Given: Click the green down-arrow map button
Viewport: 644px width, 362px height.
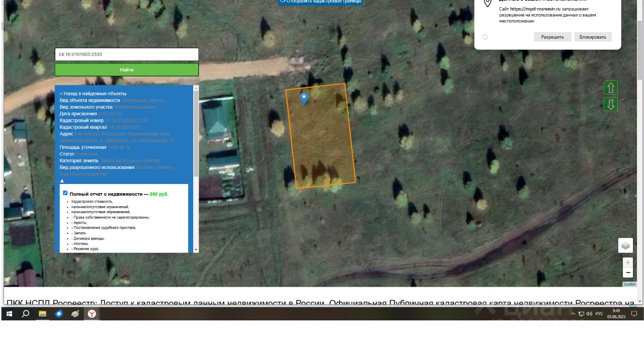Looking at the screenshot, I should click(611, 105).
